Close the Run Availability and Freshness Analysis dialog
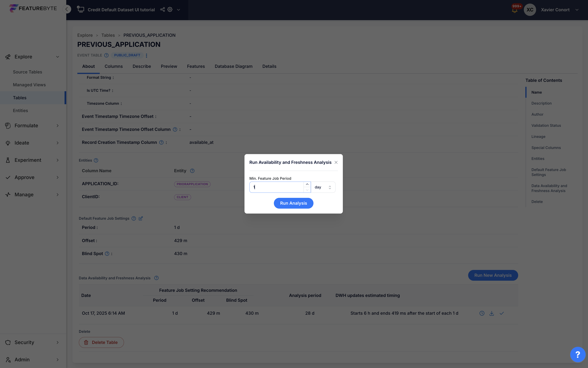 point(336,162)
